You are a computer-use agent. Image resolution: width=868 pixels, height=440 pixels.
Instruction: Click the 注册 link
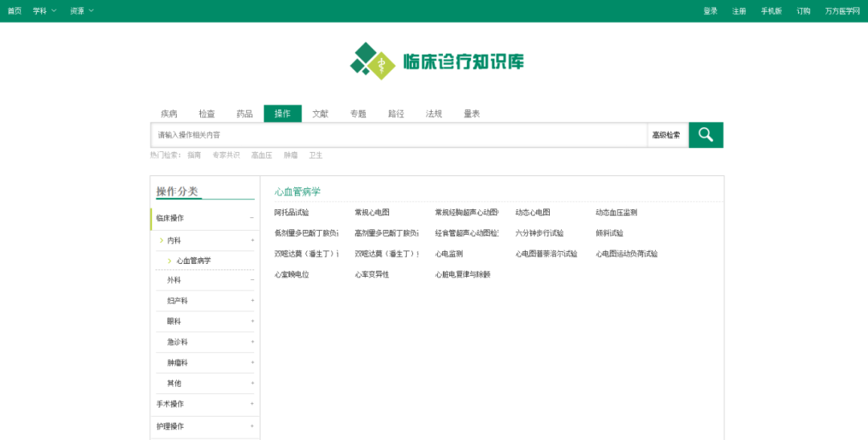(x=739, y=10)
